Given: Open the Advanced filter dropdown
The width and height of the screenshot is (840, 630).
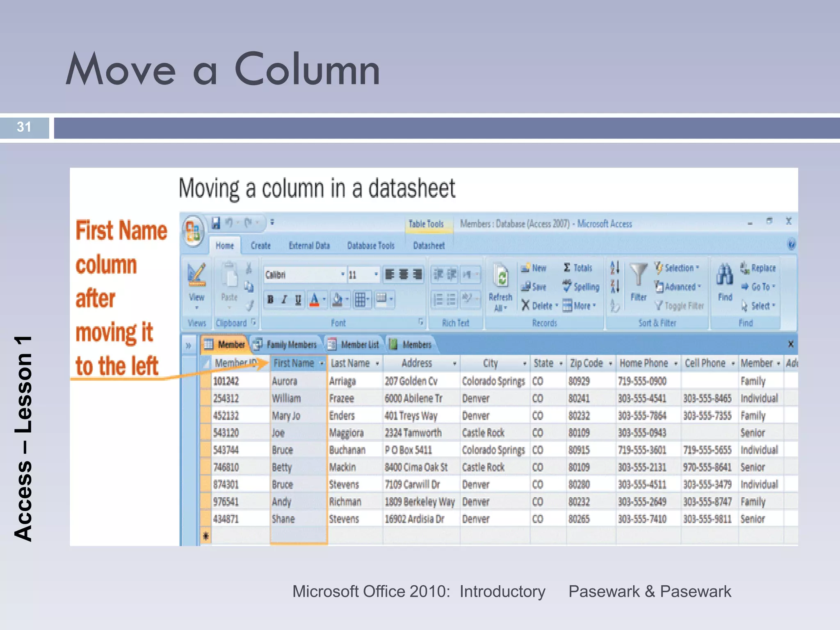Looking at the screenshot, I should (x=677, y=287).
